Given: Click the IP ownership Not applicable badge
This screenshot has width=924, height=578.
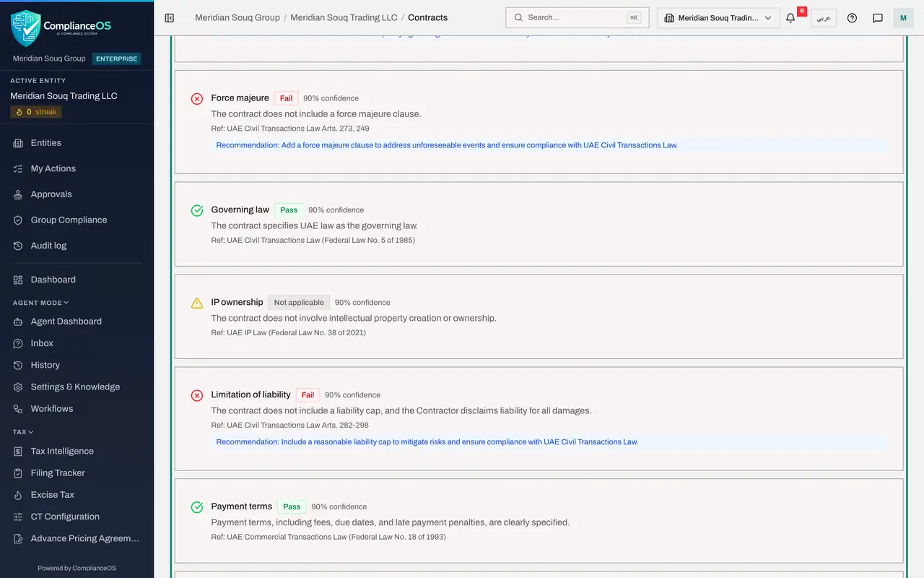Looking at the screenshot, I should pyautogui.click(x=299, y=303).
